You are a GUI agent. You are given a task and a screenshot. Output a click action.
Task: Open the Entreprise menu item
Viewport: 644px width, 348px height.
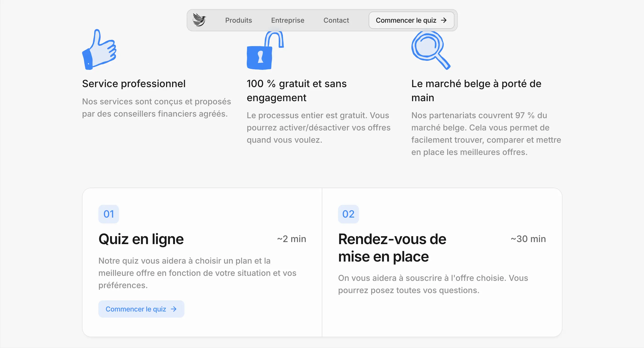point(288,20)
